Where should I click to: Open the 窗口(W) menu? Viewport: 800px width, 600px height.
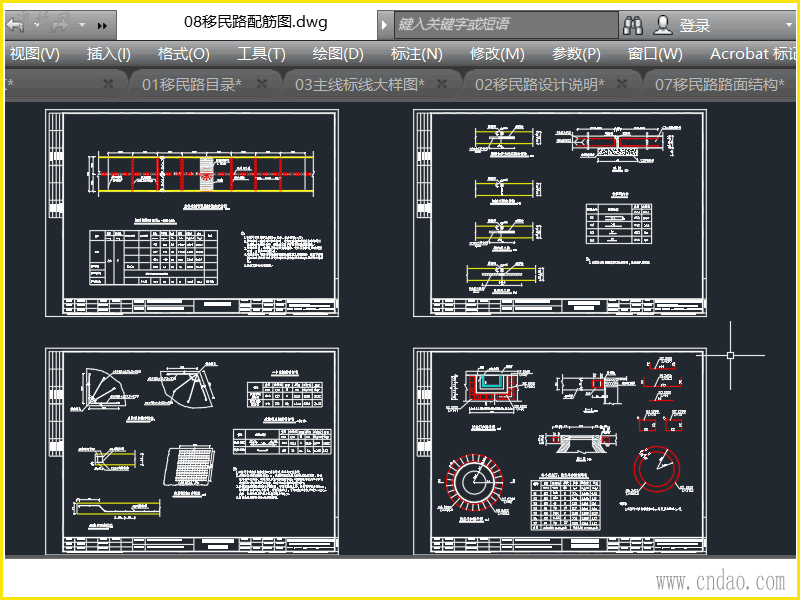[655, 54]
